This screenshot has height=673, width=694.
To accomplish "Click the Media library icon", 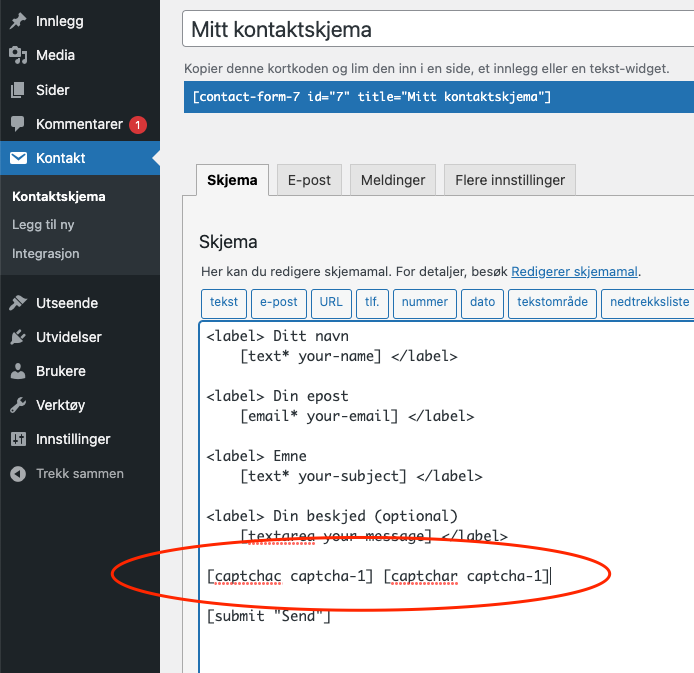I will coord(18,55).
